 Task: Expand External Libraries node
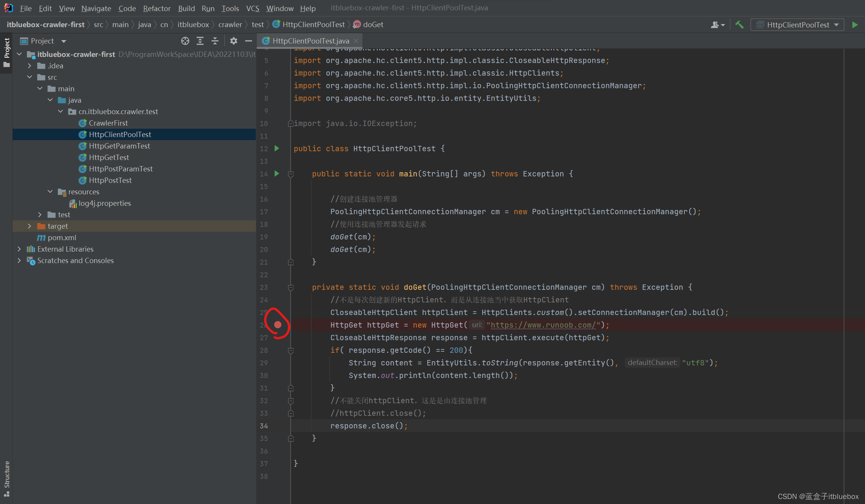(x=19, y=249)
